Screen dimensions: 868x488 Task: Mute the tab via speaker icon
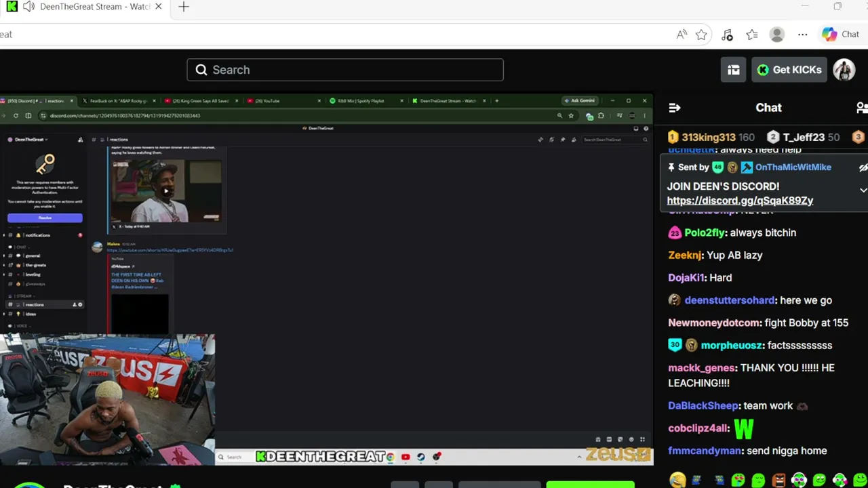[x=28, y=7]
